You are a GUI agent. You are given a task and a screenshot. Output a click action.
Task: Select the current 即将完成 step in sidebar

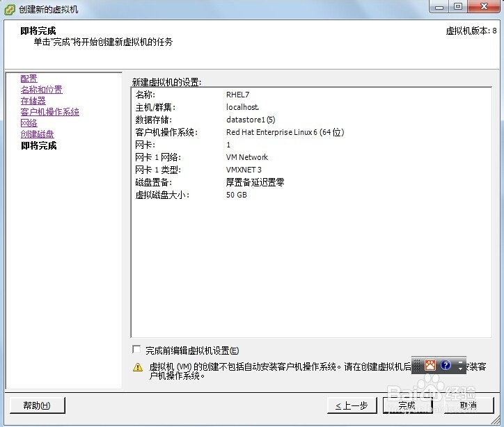[39, 146]
